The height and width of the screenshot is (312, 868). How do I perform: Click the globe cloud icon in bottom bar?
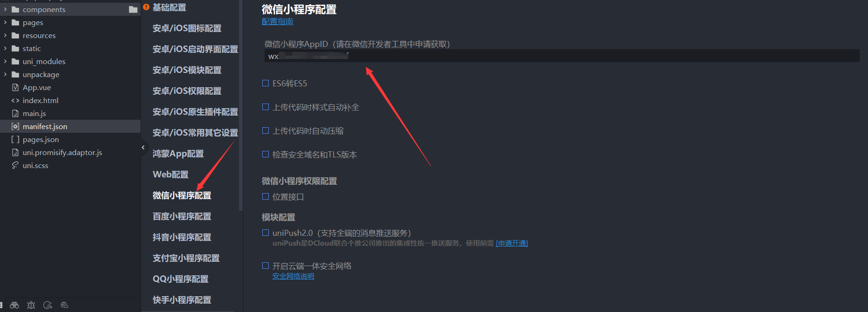coord(65,305)
